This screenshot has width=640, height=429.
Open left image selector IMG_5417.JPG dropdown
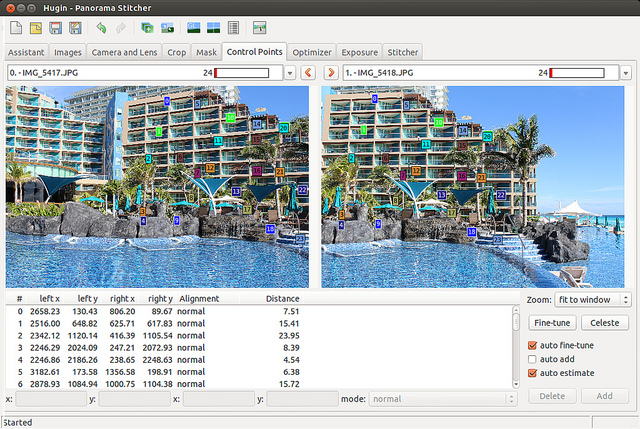(290, 73)
